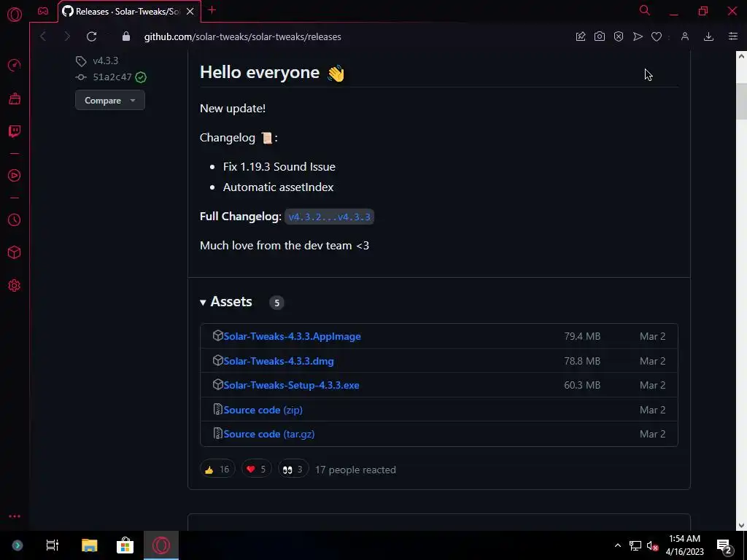This screenshot has width=747, height=560.
Task: Go forward to next page
Action: (x=67, y=36)
